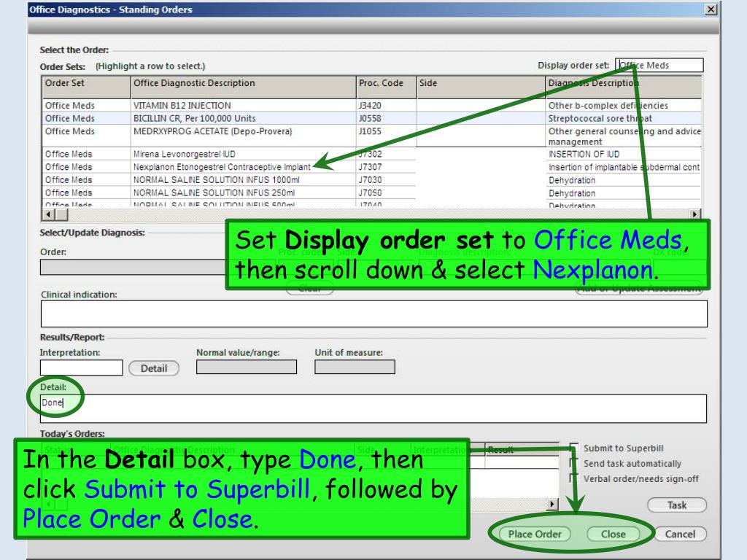Viewport: 747px width, 560px height.
Task: Click the Close button
Action: click(613, 534)
